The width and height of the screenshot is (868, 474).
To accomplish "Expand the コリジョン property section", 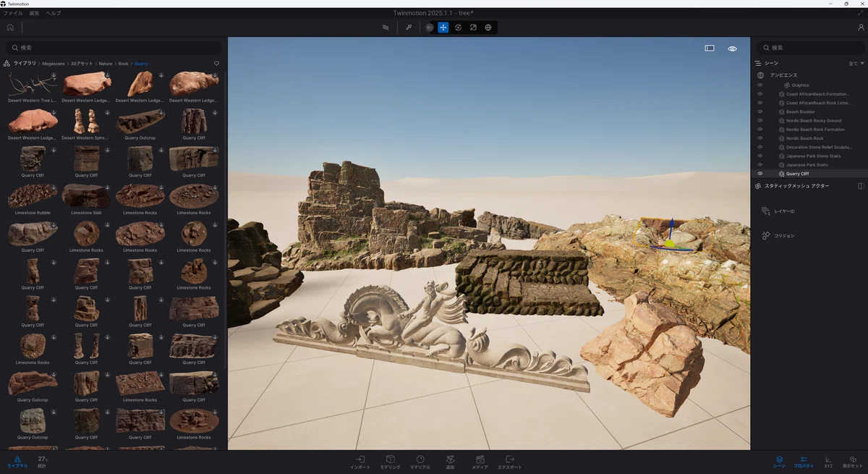I will 779,236.
